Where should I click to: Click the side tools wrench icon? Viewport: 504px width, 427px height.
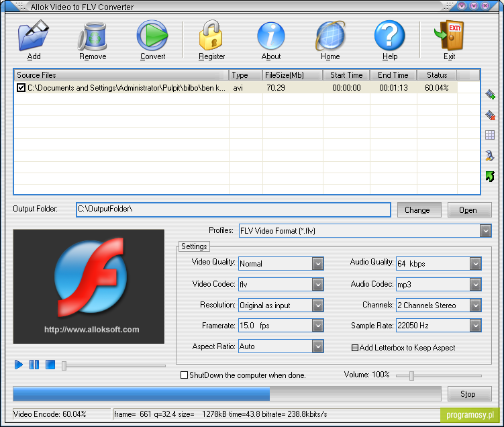(x=490, y=156)
